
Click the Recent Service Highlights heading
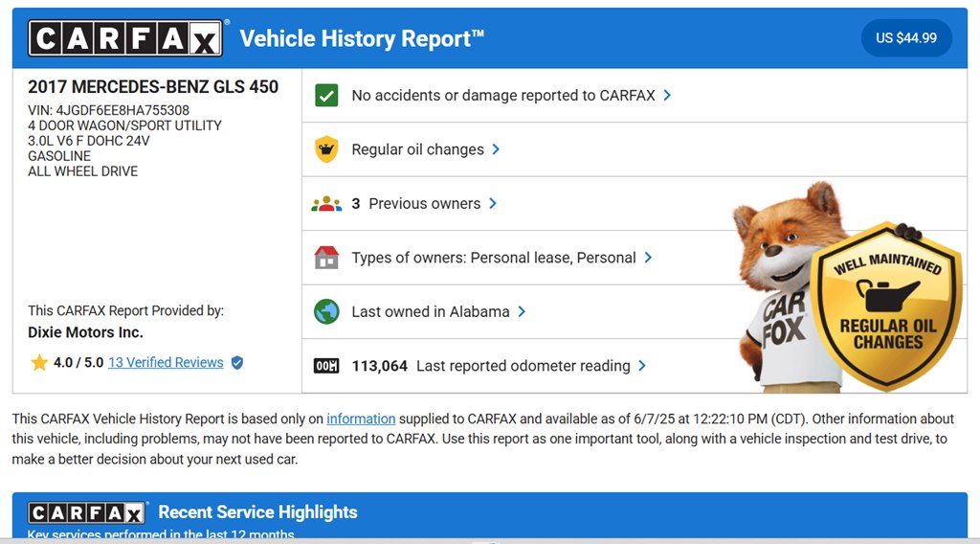coord(257,512)
